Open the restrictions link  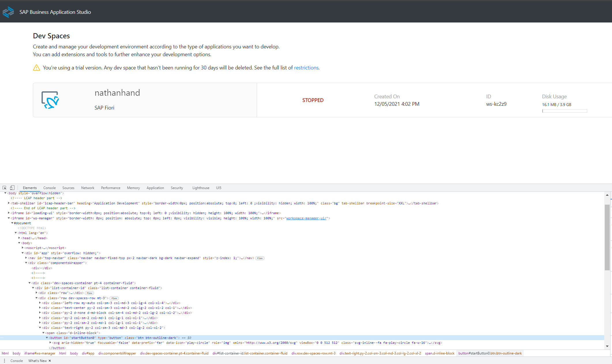[306, 68]
